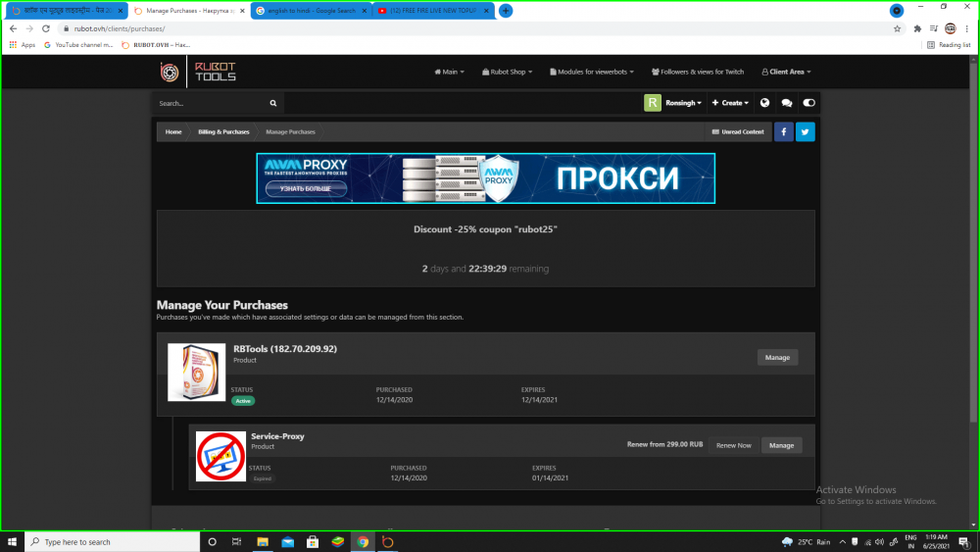The width and height of the screenshot is (980, 552).
Task: Click the AWM Proxy banner ad
Action: pos(486,178)
